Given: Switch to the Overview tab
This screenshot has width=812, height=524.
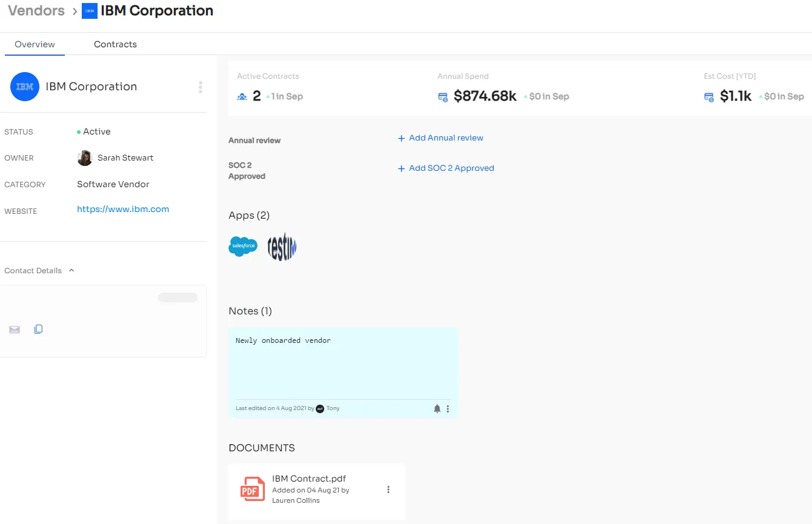Looking at the screenshot, I should pos(35,44).
